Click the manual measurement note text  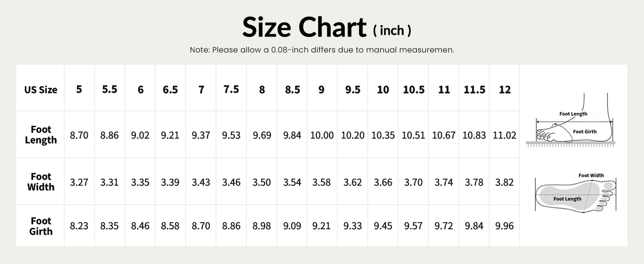[x=322, y=50]
